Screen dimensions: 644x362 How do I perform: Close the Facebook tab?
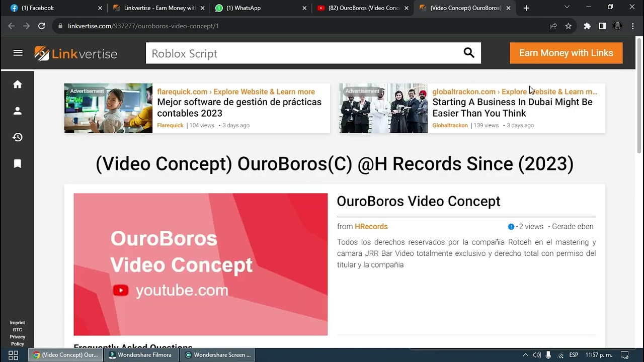click(x=100, y=8)
